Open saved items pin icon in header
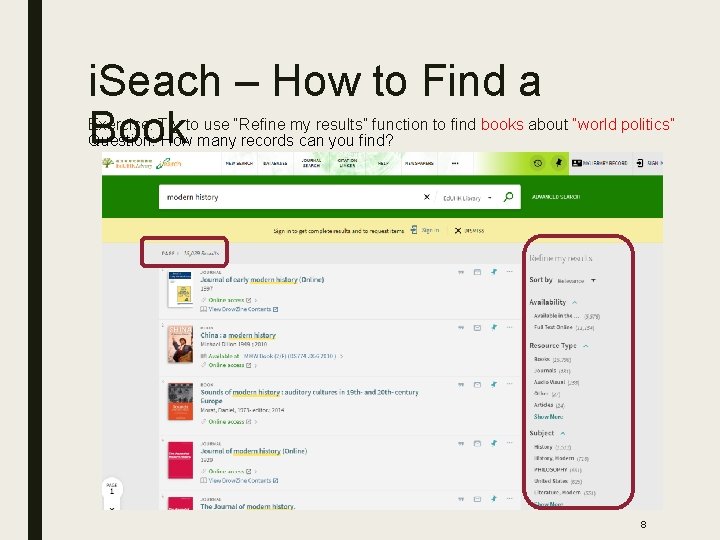The height and width of the screenshot is (540, 720). [x=559, y=163]
